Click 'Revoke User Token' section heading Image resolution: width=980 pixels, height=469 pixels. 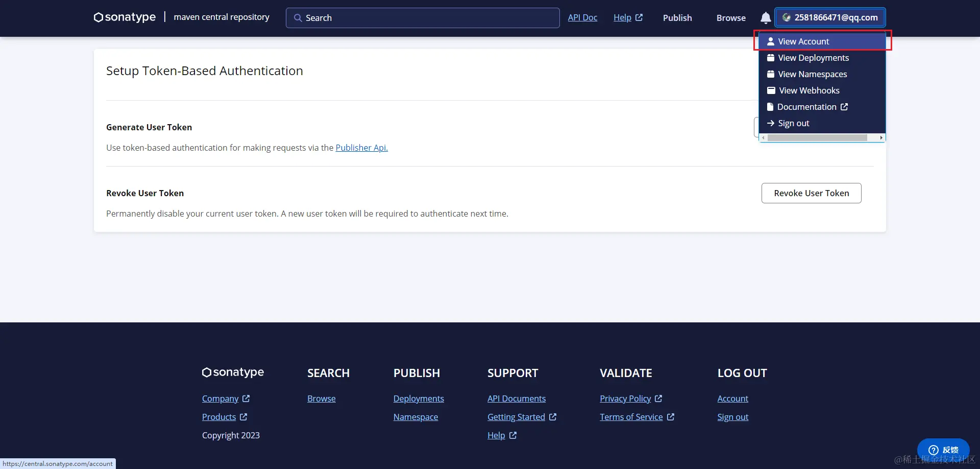(x=145, y=193)
